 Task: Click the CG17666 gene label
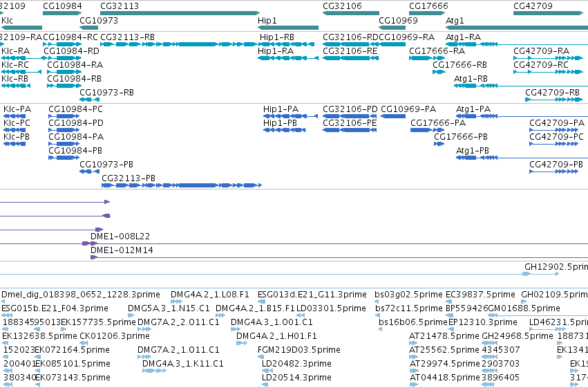point(428,6)
